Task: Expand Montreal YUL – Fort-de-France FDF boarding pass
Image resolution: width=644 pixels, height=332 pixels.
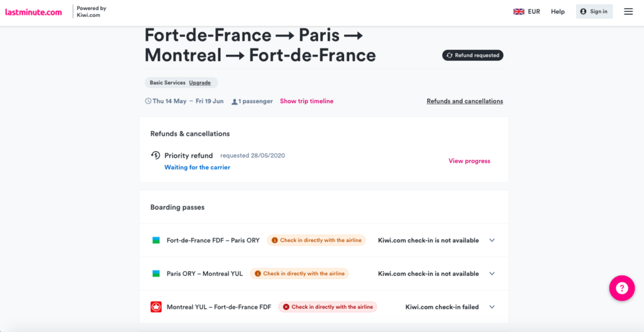Action: (x=492, y=307)
